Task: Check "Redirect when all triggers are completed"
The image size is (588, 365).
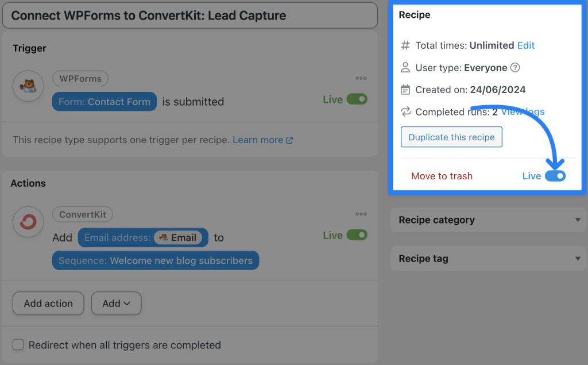Action: [x=18, y=345]
